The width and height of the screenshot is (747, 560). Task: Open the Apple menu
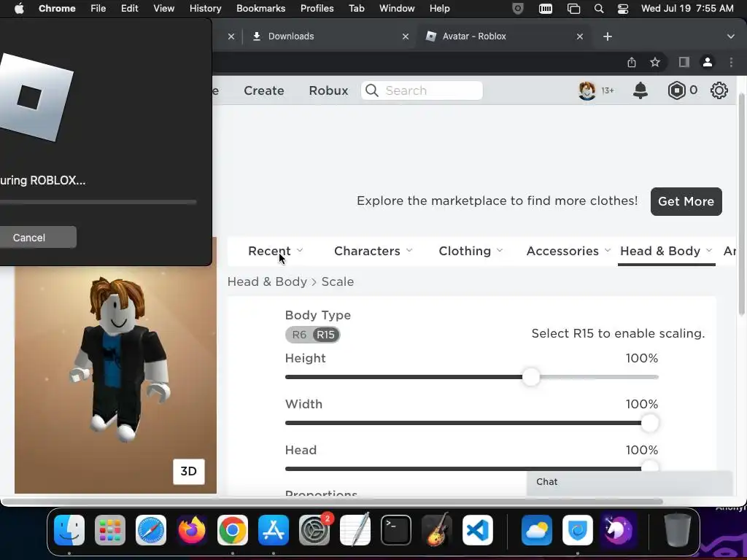(x=19, y=8)
